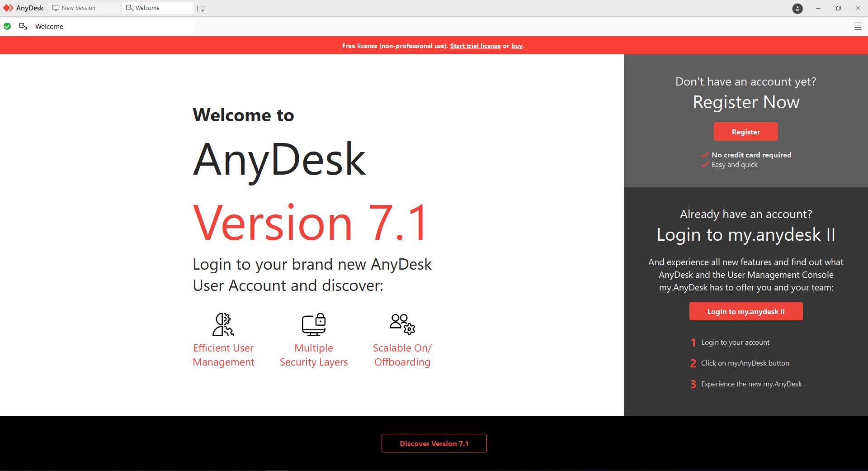Click the Scalable On/Offboarding icon

(x=402, y=324)
